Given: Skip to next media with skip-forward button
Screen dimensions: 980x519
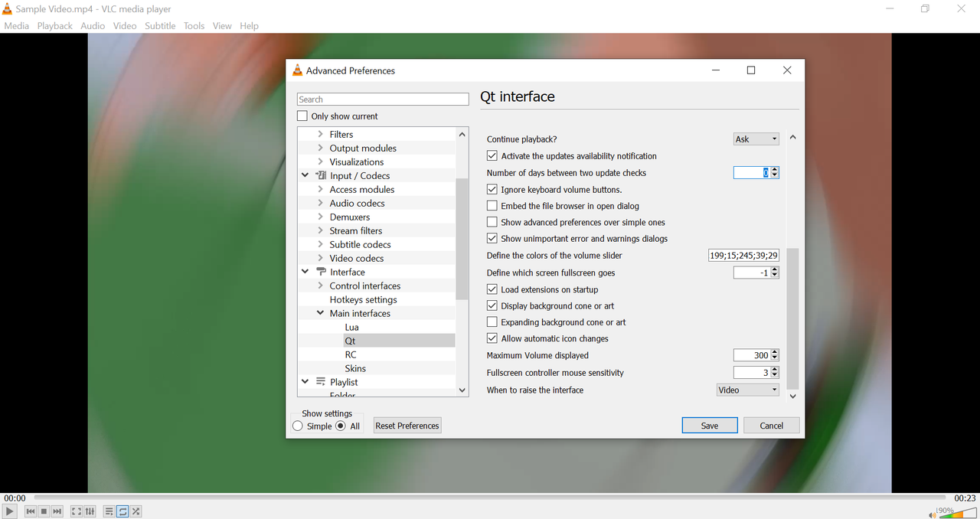Looking at the screenshot, I should (x=57, y=511).
